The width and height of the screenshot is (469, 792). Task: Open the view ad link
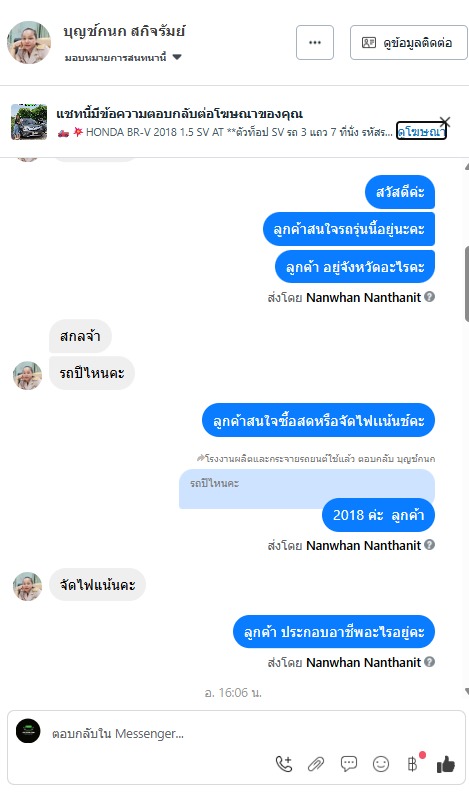[421, 131]
